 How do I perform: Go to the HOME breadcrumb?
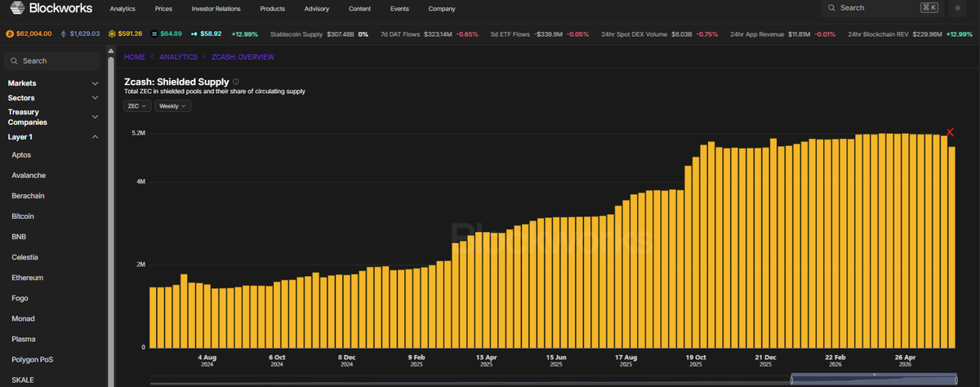[135, 57]
